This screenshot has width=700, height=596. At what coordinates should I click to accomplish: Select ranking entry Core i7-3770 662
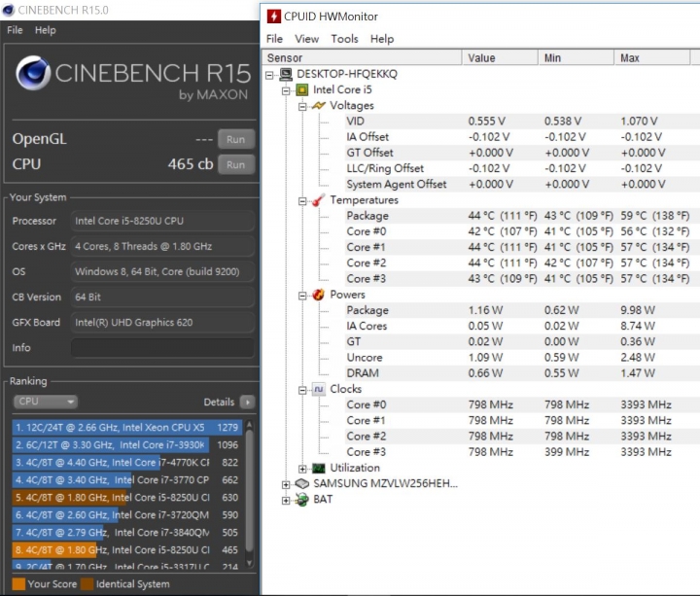tap(127, 480)
